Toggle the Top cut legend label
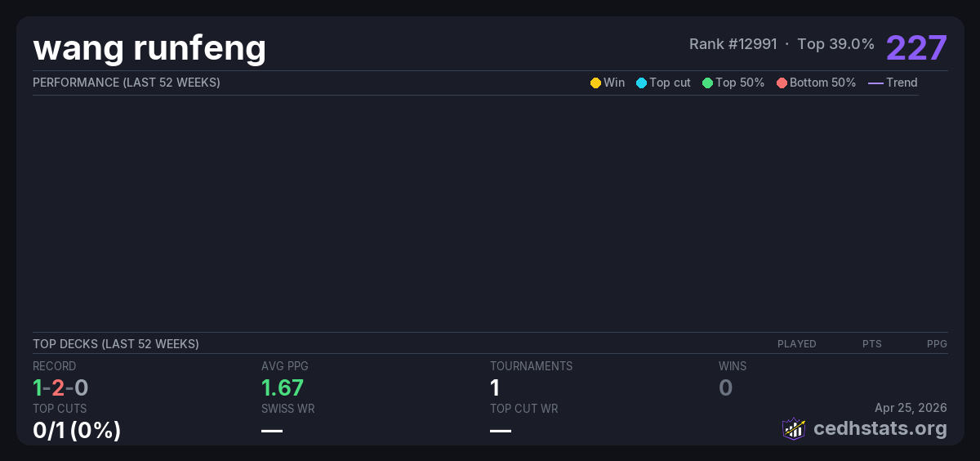 click(670, 83)
